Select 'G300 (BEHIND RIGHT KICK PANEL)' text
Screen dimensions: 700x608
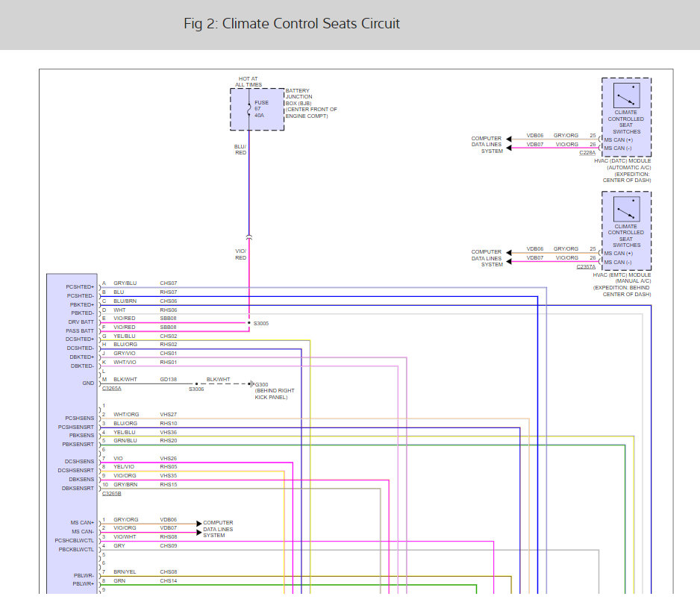[275, 391]
